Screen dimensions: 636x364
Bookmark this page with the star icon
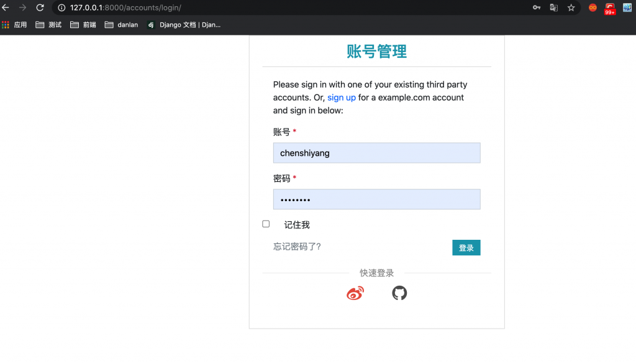tap(571, 7)
